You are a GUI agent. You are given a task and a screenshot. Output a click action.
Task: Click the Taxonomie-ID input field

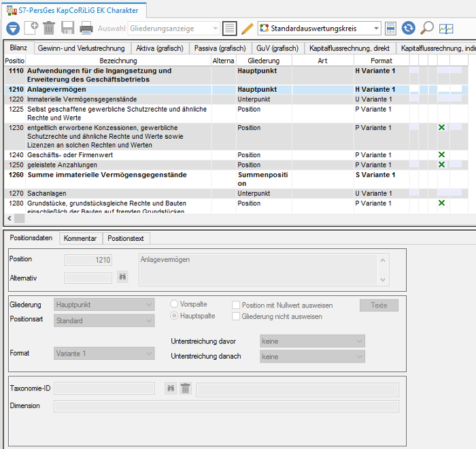104,388
